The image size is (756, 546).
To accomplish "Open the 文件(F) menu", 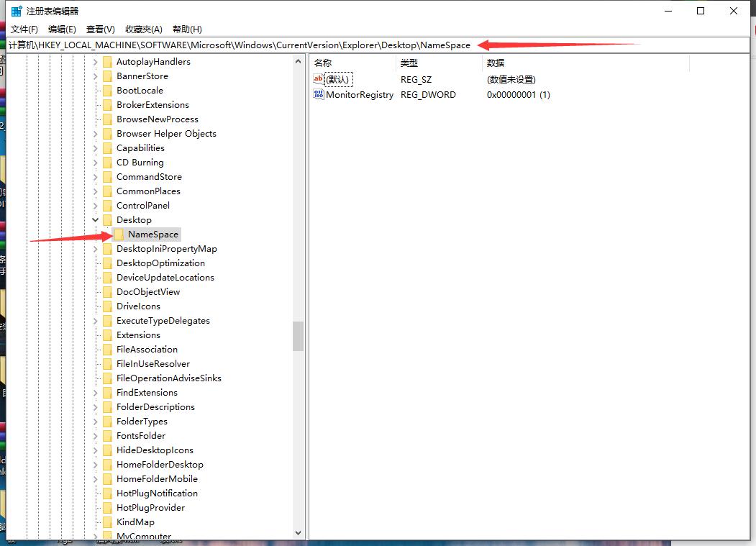I will (x=24, y=29).
